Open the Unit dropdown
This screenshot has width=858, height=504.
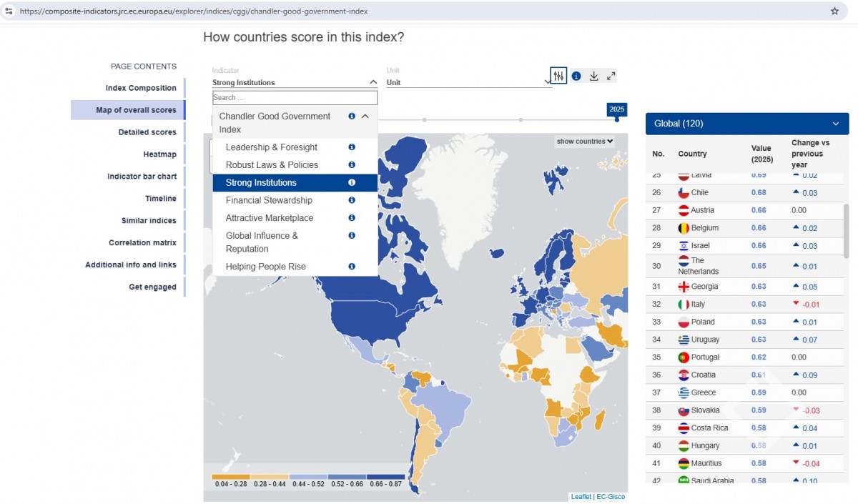[x=468, y=82]
